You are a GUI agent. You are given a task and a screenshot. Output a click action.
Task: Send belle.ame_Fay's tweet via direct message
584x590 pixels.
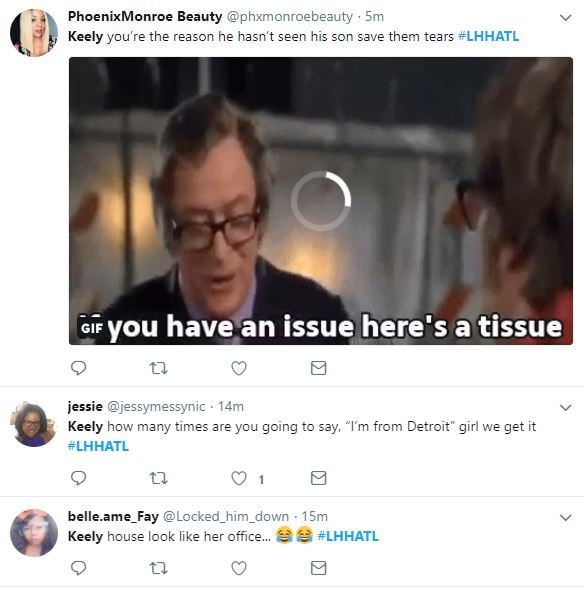pos(318,568)
